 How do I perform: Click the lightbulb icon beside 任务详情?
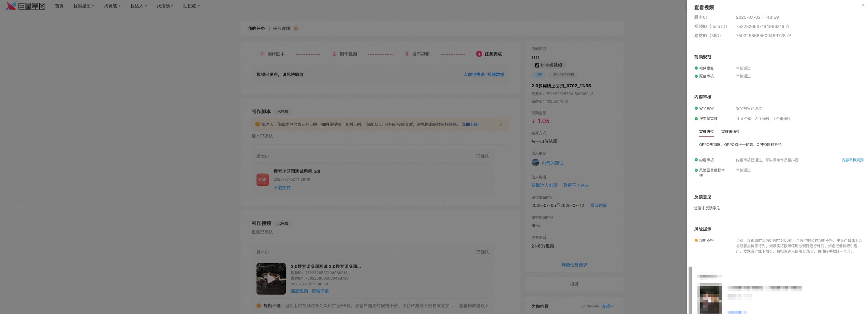tap(296, 28)
